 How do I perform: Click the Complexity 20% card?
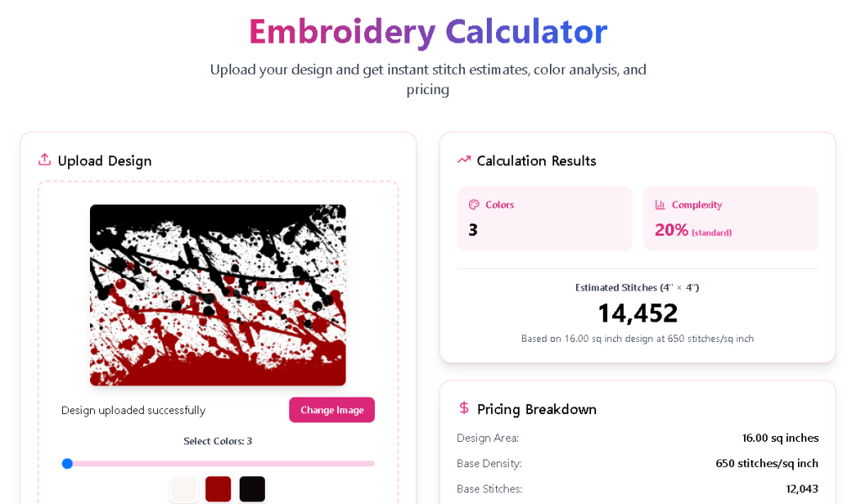click(730, 218)
